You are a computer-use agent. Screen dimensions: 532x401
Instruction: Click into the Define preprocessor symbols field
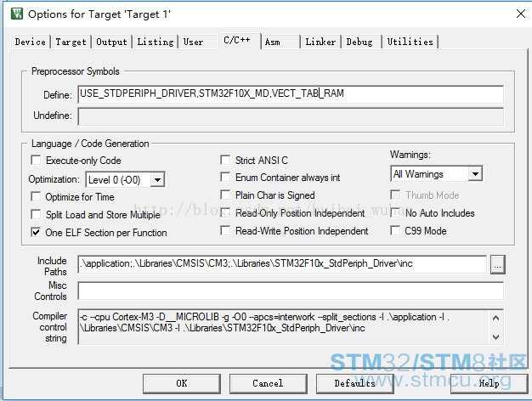click(291, 94)
